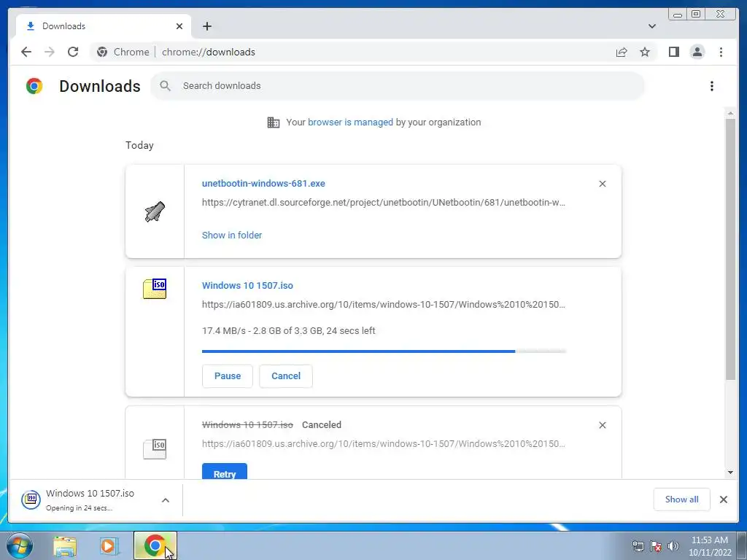Reload the downloads page
Image resolution: width=747 pixels, height=560 pixels.
[x=73, y=52]
